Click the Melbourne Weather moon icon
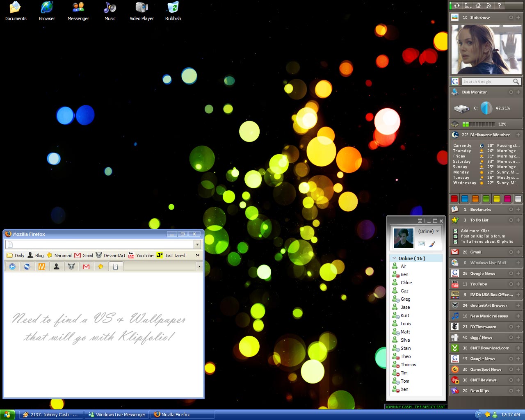 pyautogui.click(x=455, y=135)
